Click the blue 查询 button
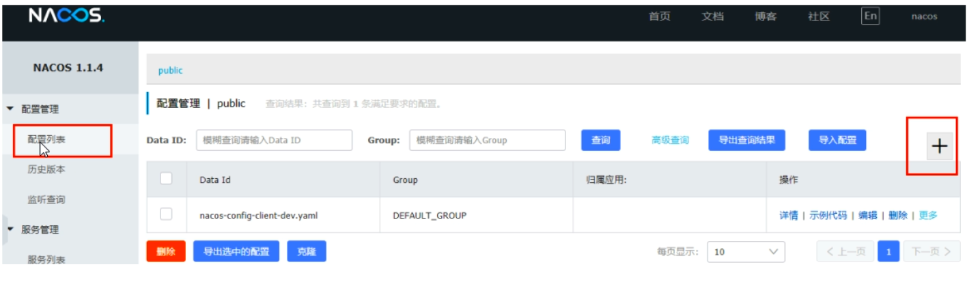The height and width of the screenshot is (282, 980). click(601, 140)
